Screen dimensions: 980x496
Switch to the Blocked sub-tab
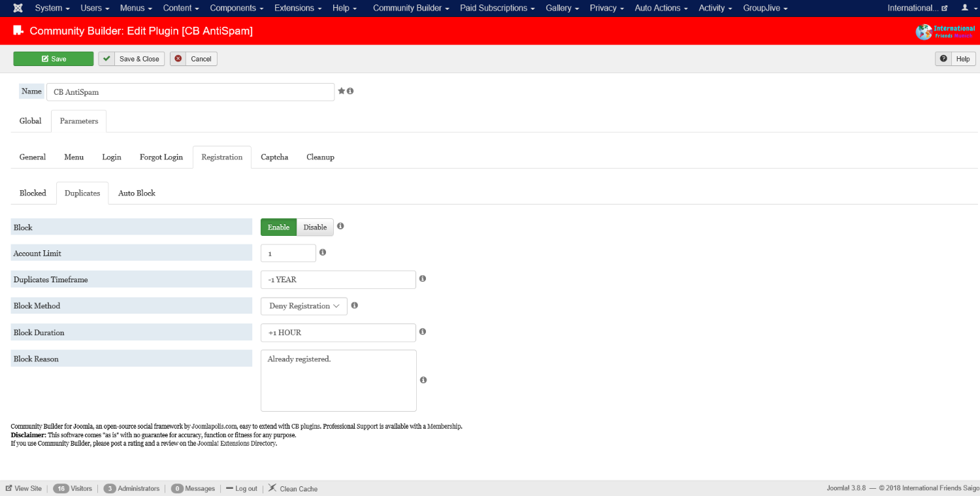click(33, 193)
